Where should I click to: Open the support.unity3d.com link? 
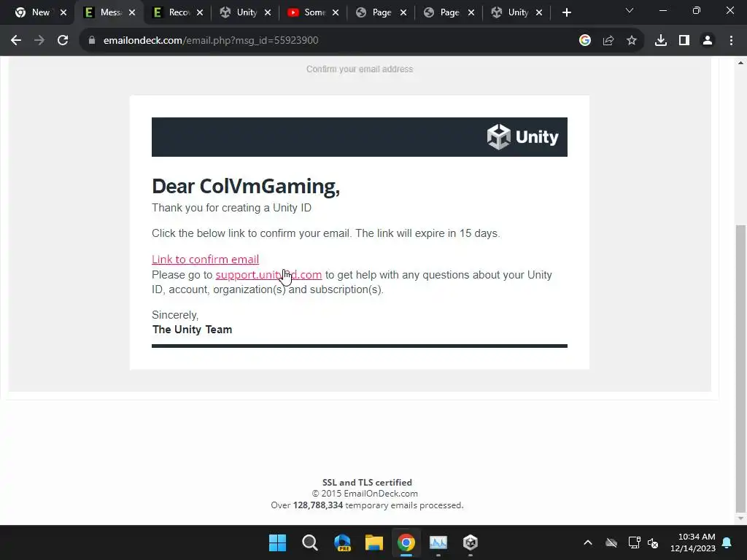tap(268, 275)
